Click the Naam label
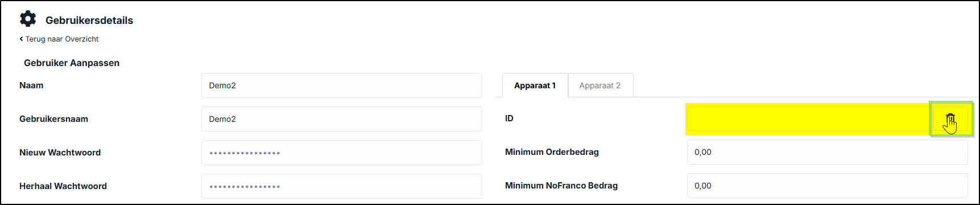Image resolution: width=980 pixels, height=205 pixels. (x=31, y=85)
